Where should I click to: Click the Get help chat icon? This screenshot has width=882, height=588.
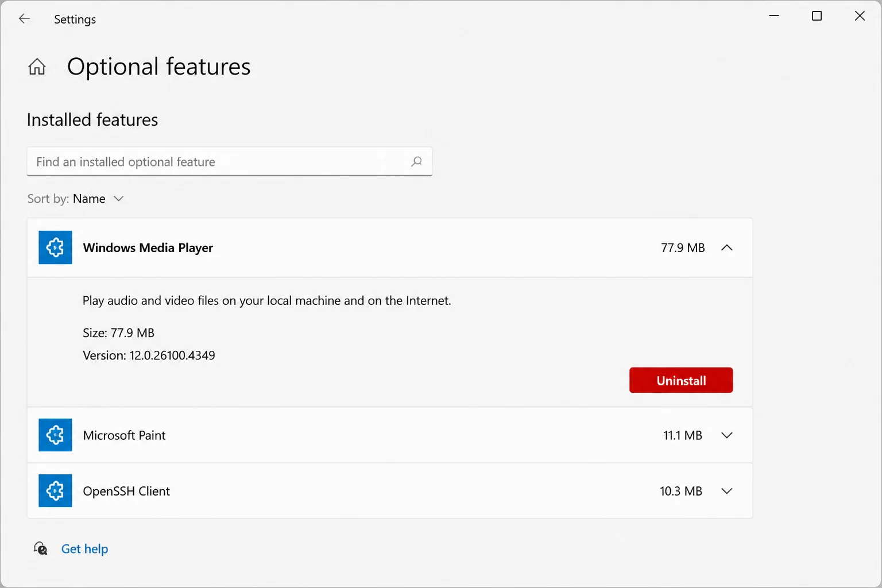(40, 548)
